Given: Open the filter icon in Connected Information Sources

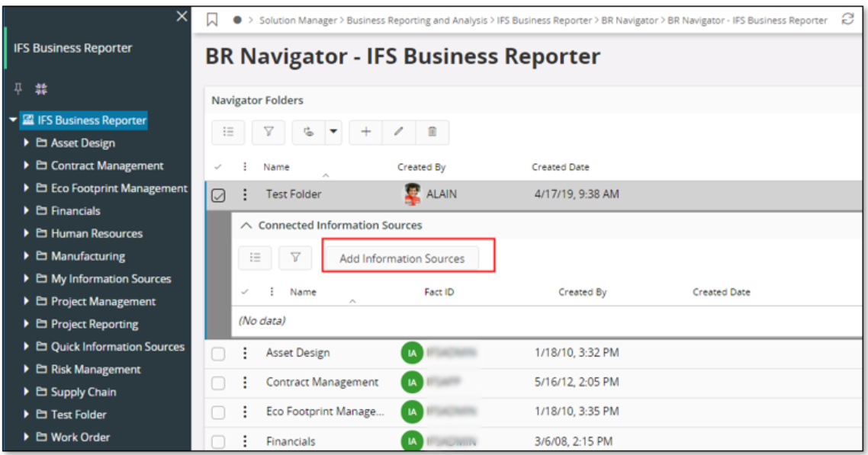Looking at the screenshot, I should 296,257.
